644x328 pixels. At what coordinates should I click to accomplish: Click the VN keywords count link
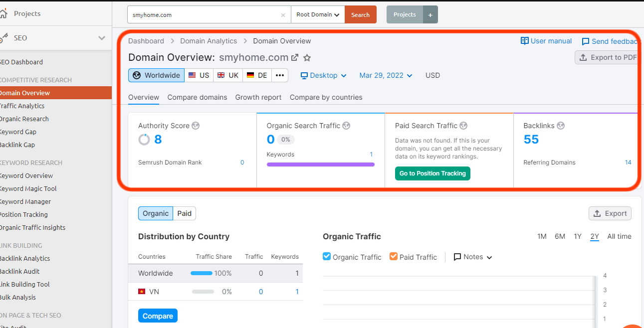pos(297,292)
